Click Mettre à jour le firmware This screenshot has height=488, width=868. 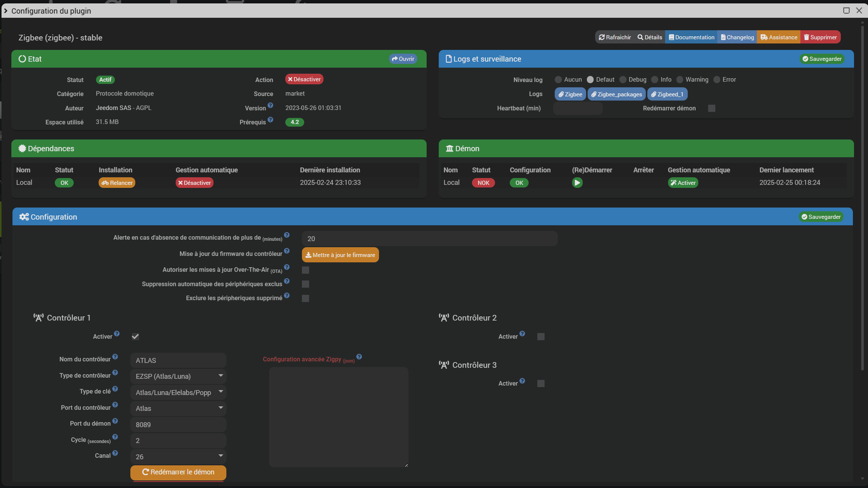pos(340,255)
